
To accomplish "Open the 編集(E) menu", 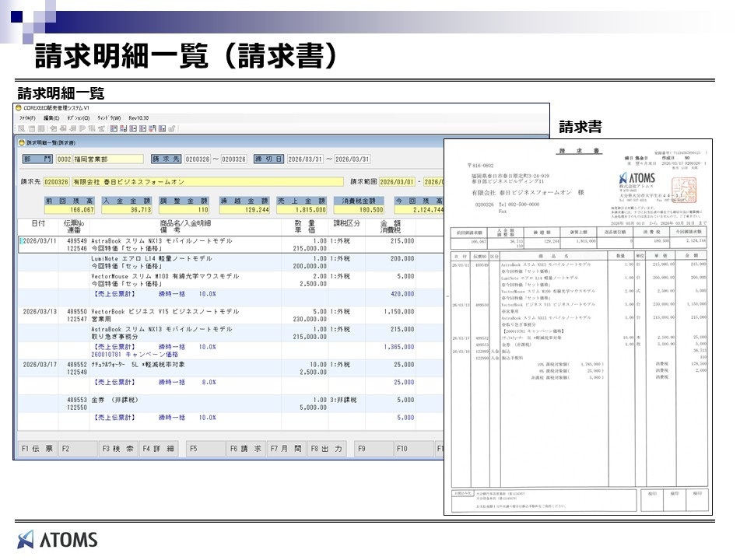I will 51,117.
